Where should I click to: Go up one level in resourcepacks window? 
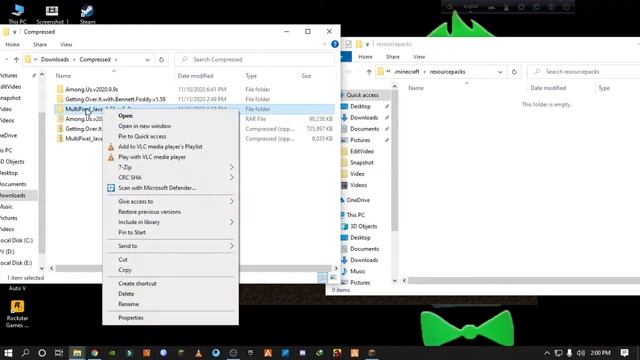[369, 72]
